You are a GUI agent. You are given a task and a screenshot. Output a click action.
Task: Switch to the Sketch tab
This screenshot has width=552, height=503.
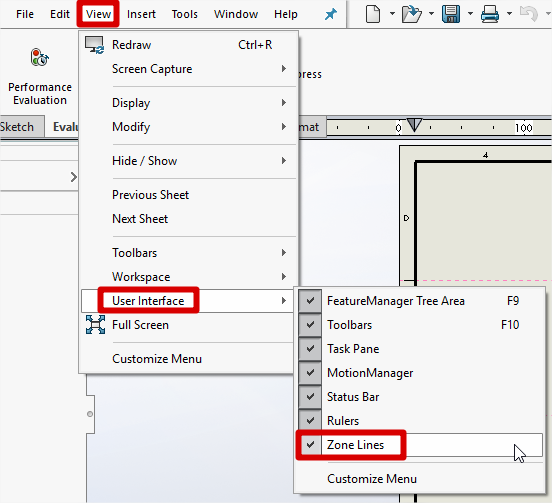pyautogui.click(x=18, y=127)
